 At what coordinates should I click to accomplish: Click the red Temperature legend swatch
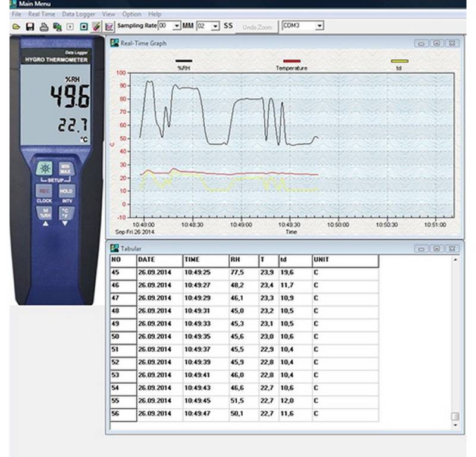point(292,61)
